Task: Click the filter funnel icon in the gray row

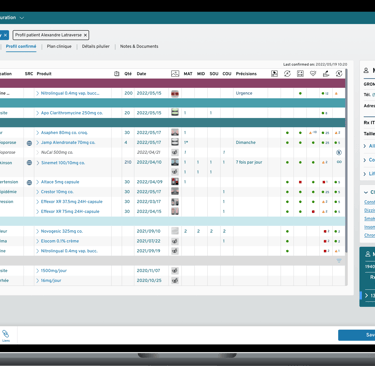Action: coord(339,261)
